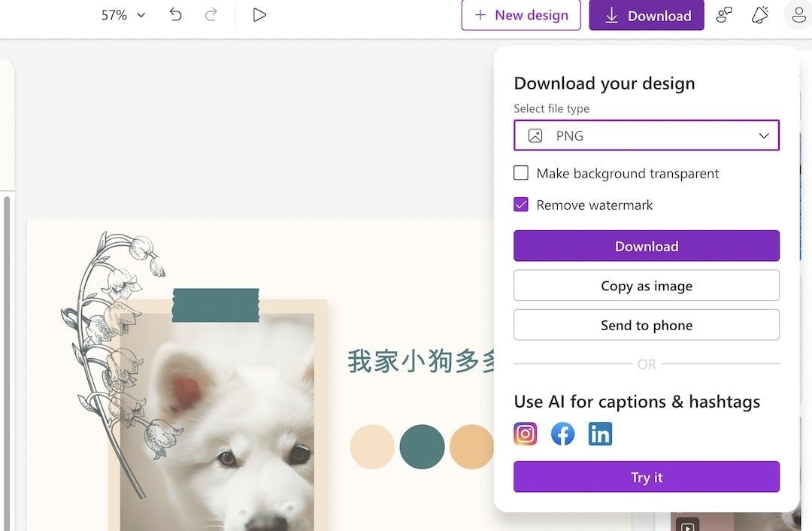
Task: Click the top toolbar Download button
Action: click(x=647, y=15)
